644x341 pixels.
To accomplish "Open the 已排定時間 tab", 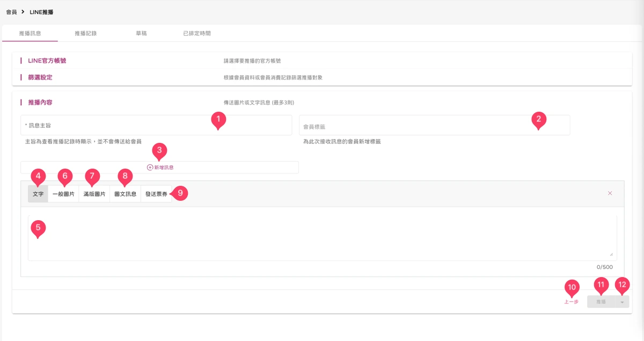I will pos(197,33).
